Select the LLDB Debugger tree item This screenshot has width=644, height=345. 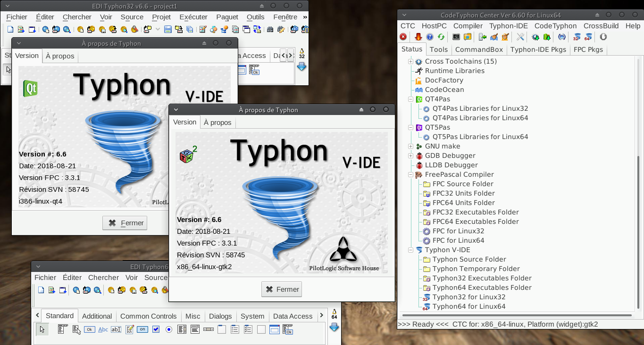[x=451, y=165]
